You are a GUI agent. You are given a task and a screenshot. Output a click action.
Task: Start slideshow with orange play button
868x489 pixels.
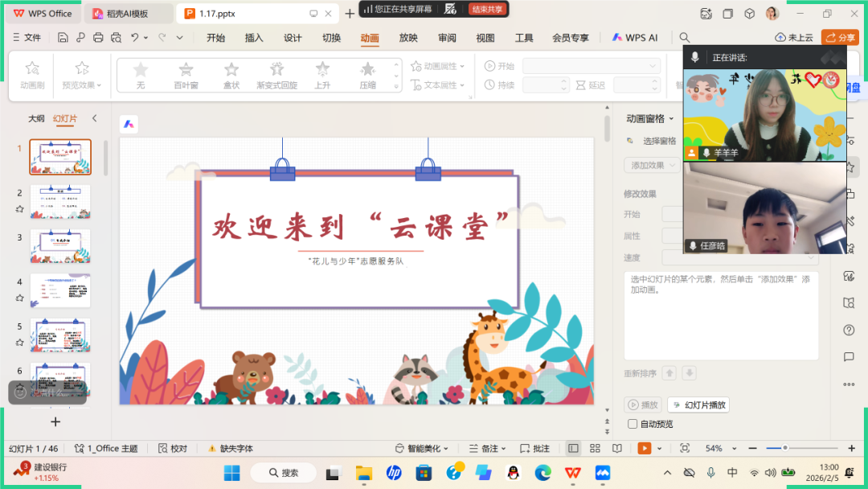pos(644,448)
